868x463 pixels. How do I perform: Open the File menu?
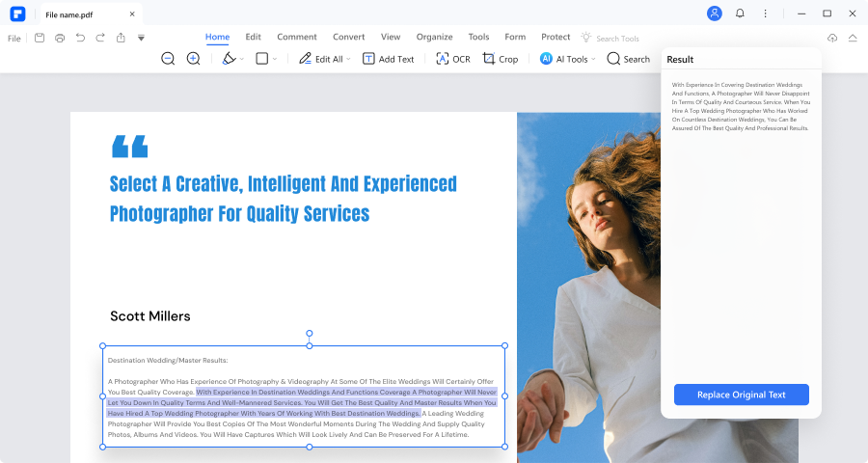(x=14, y=39)
